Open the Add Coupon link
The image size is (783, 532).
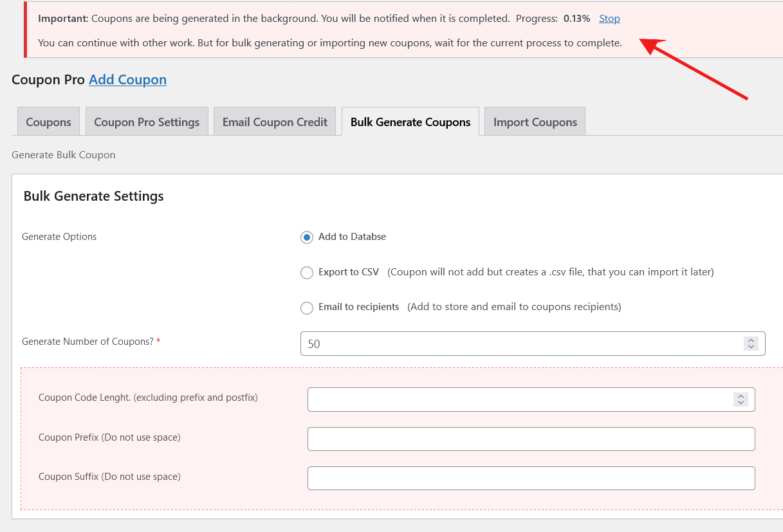(x=127, y=80)
